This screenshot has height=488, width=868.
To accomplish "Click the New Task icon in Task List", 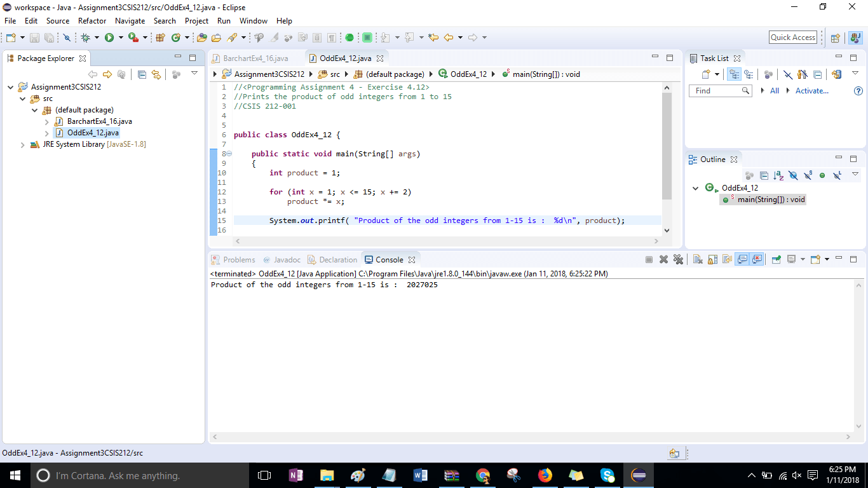I will point(706,74).
